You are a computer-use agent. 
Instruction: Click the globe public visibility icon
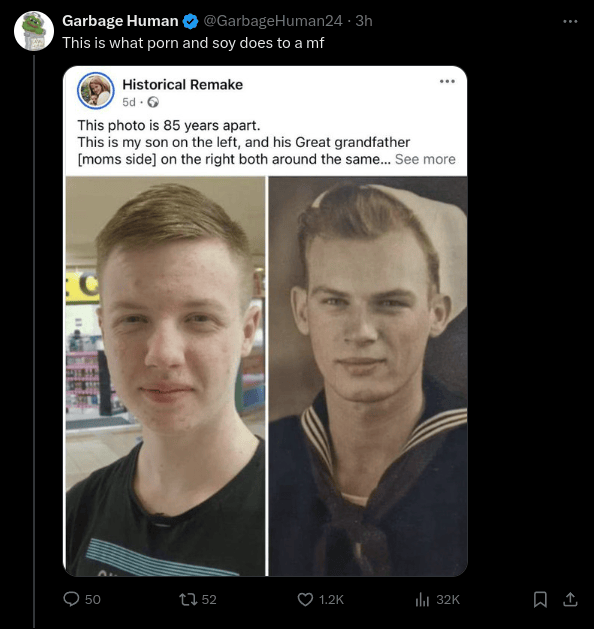coord(153,102)
